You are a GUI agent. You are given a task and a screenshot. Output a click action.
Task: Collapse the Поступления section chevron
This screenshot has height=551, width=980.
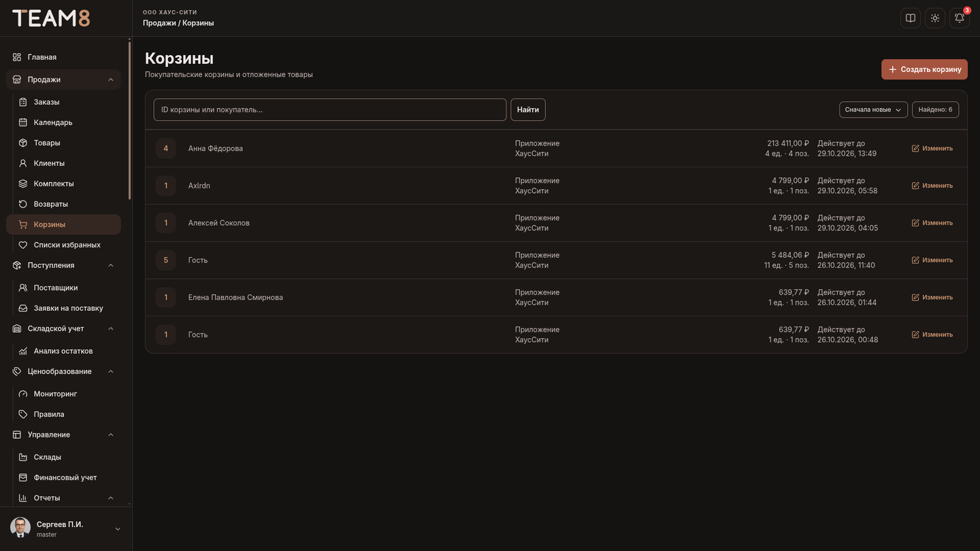[111, 265]
